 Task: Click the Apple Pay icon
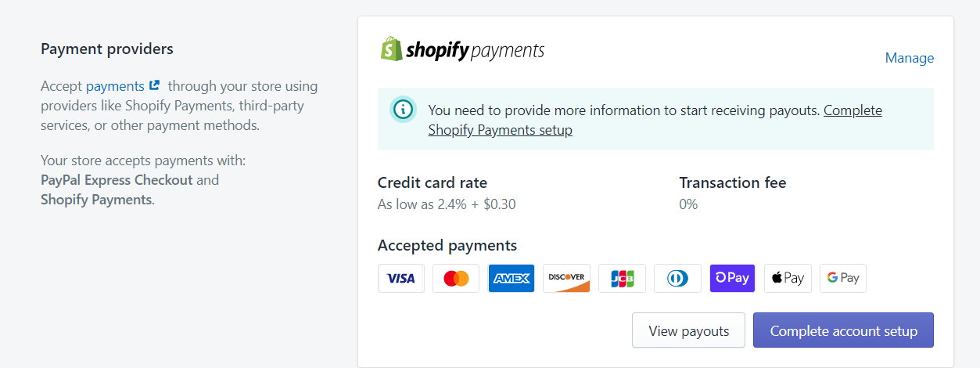click(x=788, y=278)
